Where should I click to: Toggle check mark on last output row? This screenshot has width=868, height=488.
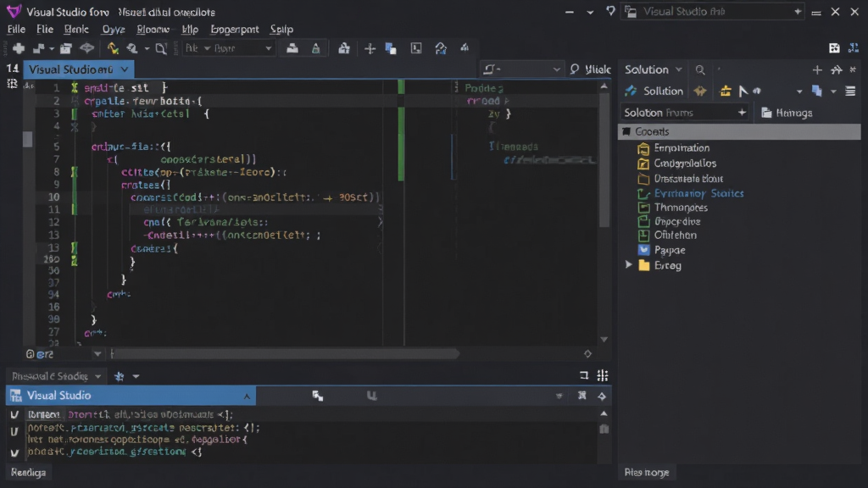14,452
